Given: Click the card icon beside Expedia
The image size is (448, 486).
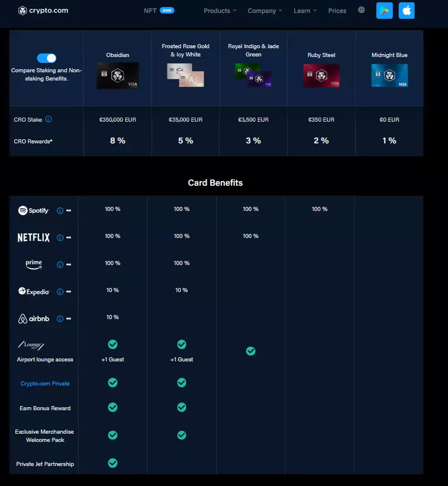Looking at the screenshot, I should coord(69,291).
